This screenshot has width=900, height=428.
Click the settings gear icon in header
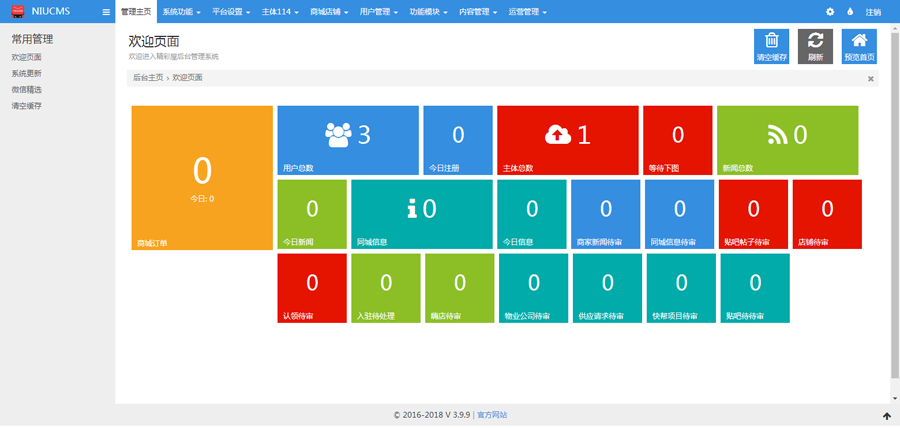coord(829,12)
